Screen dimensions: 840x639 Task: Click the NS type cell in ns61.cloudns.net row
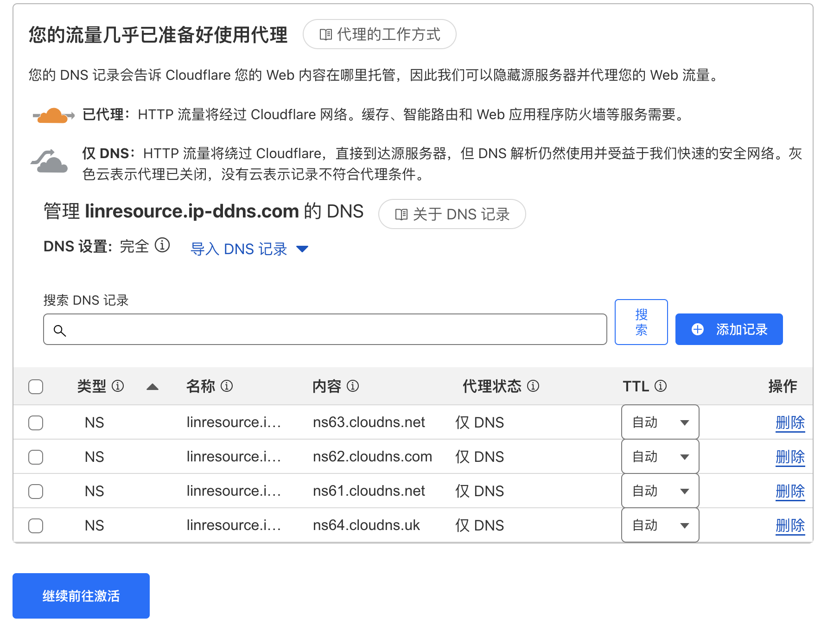[x=95, y=491]
